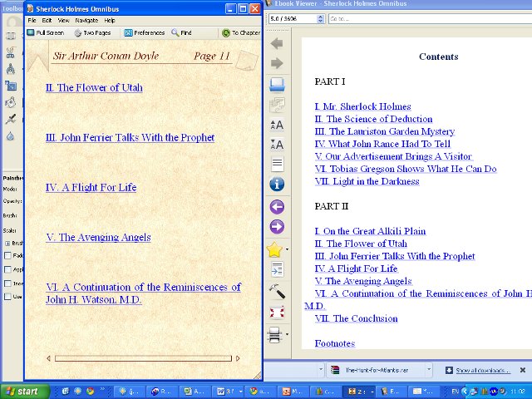Viewport: 532px width, 399px height.
Task: Click The-Hunt-for-Atlantis.rar download item
Action: [377, 370]
